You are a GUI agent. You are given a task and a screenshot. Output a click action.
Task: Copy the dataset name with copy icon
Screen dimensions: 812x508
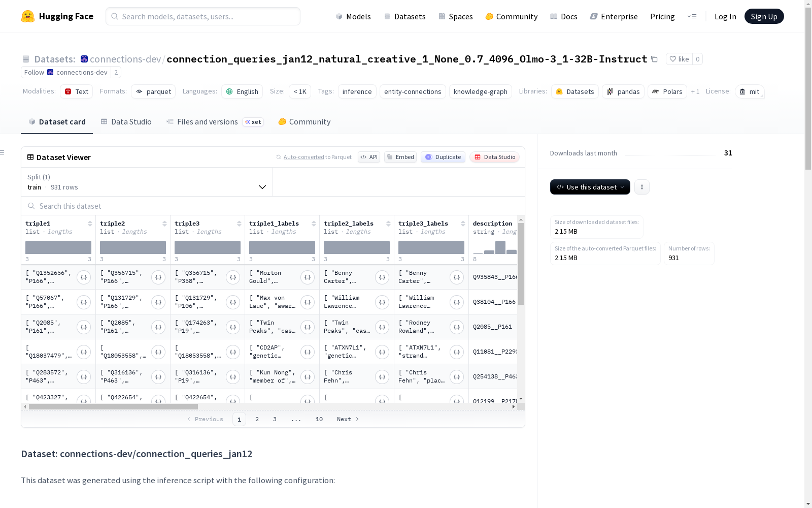coord(655,59)
